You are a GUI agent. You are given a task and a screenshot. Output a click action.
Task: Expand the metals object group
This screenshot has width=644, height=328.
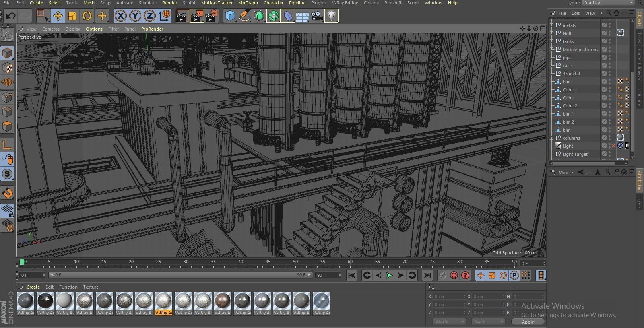click(552, 25)
